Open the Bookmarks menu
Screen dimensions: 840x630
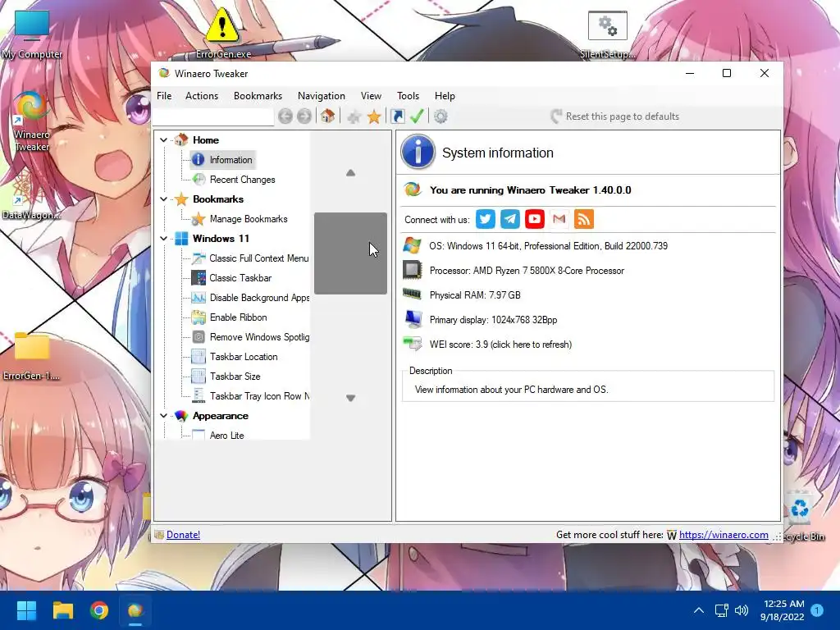(x=258, y=96)
